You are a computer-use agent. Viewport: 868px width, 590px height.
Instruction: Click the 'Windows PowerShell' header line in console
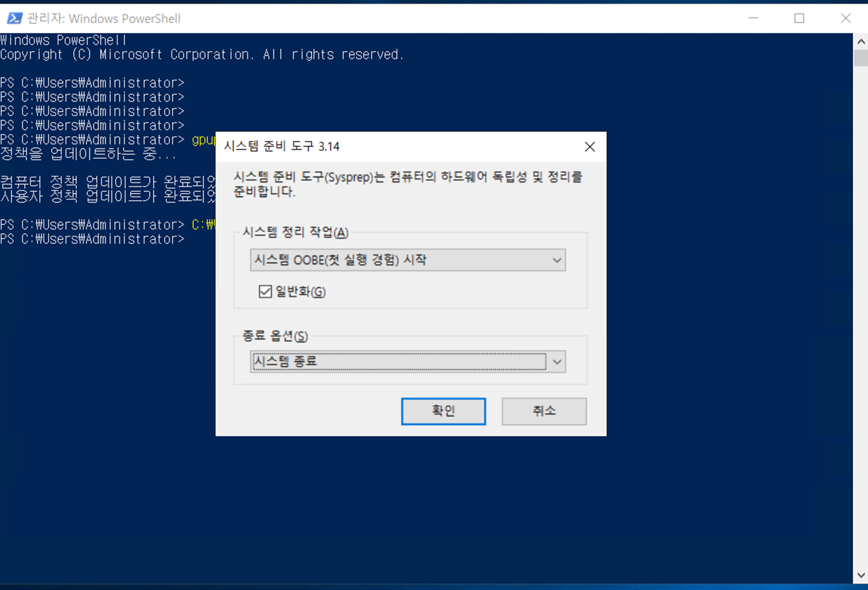[63, 40]
